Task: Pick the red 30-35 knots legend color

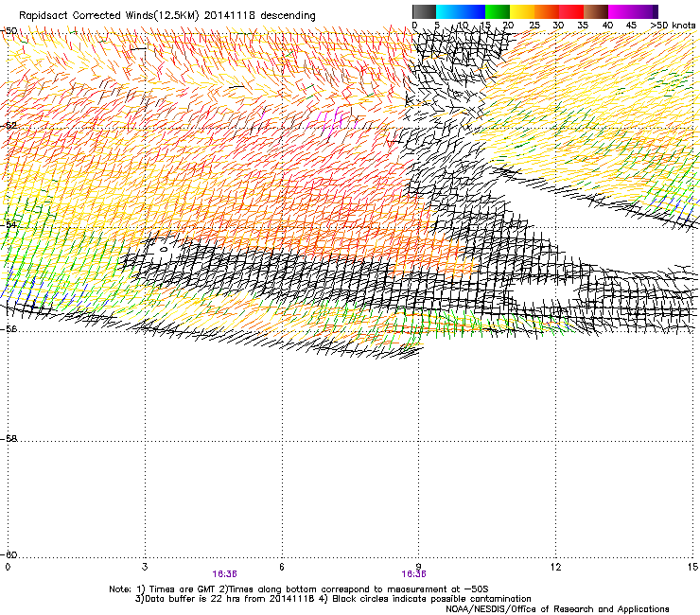Action: point(571,11)
